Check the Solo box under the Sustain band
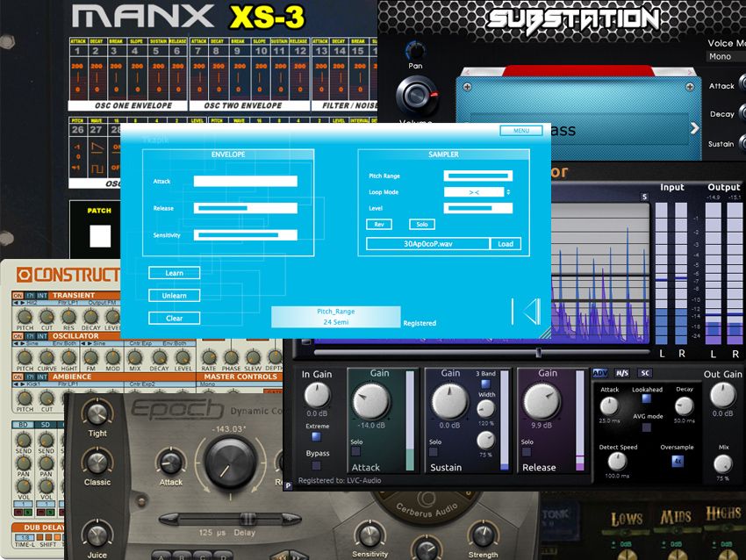 [x=433, y=451]
